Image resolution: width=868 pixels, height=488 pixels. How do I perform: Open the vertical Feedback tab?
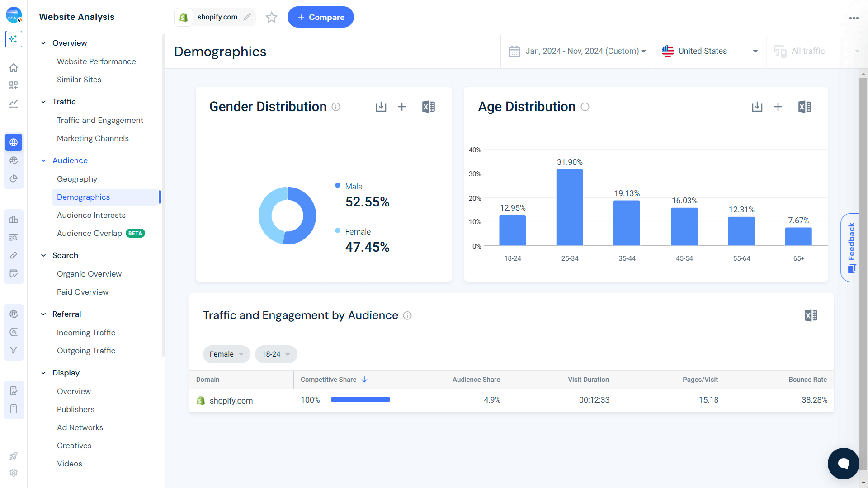tap(851, 247)
